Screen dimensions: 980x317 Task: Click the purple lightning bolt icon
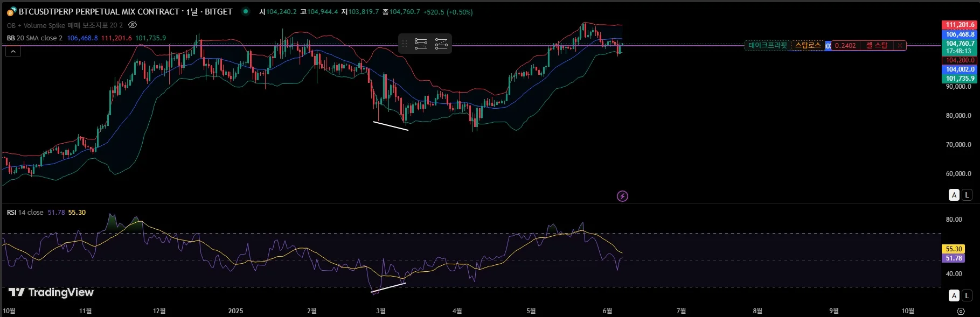click(622, 196)
